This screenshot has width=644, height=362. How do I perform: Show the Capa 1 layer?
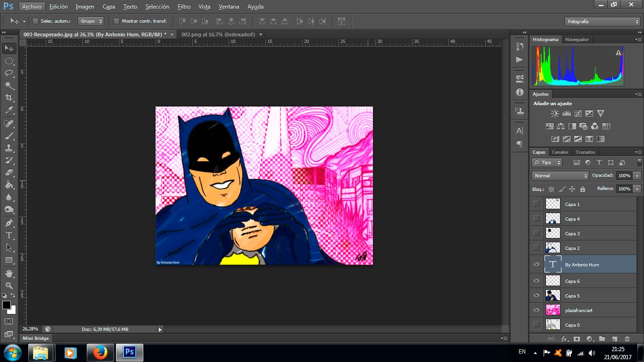536,204
